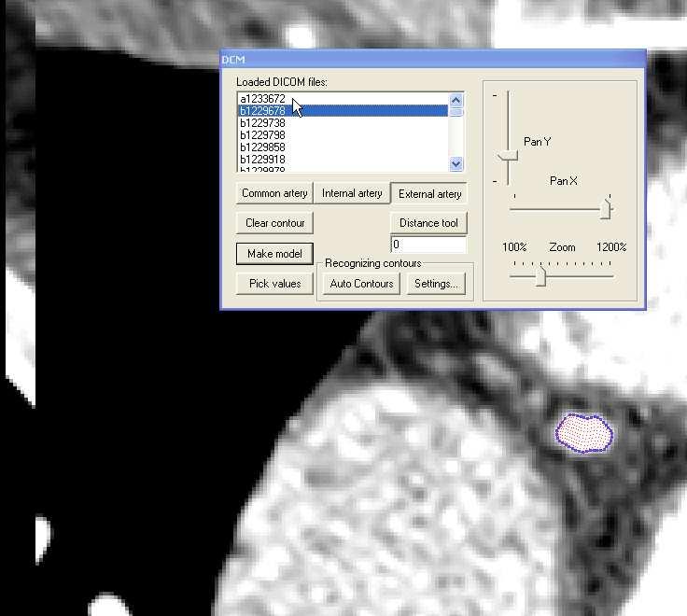Click the file list scroll-up arrow
The width and height of the screenshot is (687, 616).
click(x=456, y=100)
